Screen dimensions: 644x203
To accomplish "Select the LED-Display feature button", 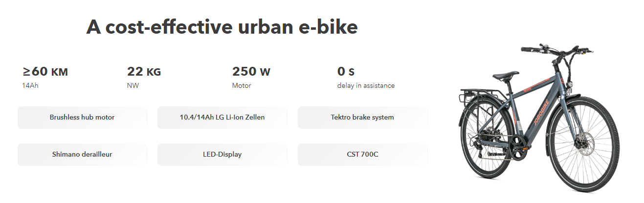I will click(222, 155).
